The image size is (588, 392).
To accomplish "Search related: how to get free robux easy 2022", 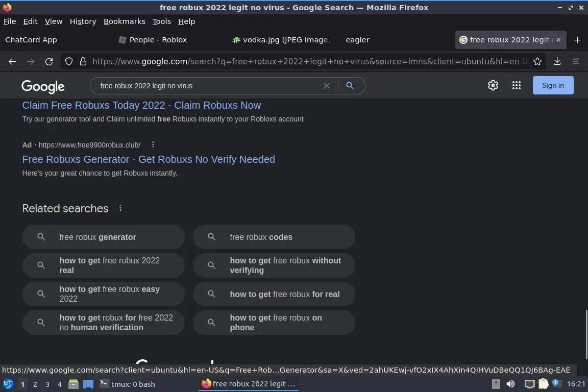I will point(104,293).
